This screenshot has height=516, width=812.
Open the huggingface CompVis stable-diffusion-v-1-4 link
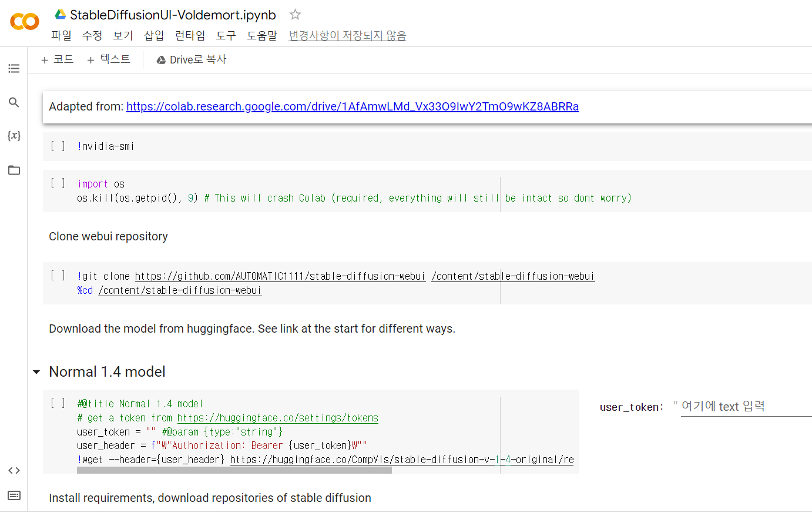pyautogui.click(x=401, y=460)
